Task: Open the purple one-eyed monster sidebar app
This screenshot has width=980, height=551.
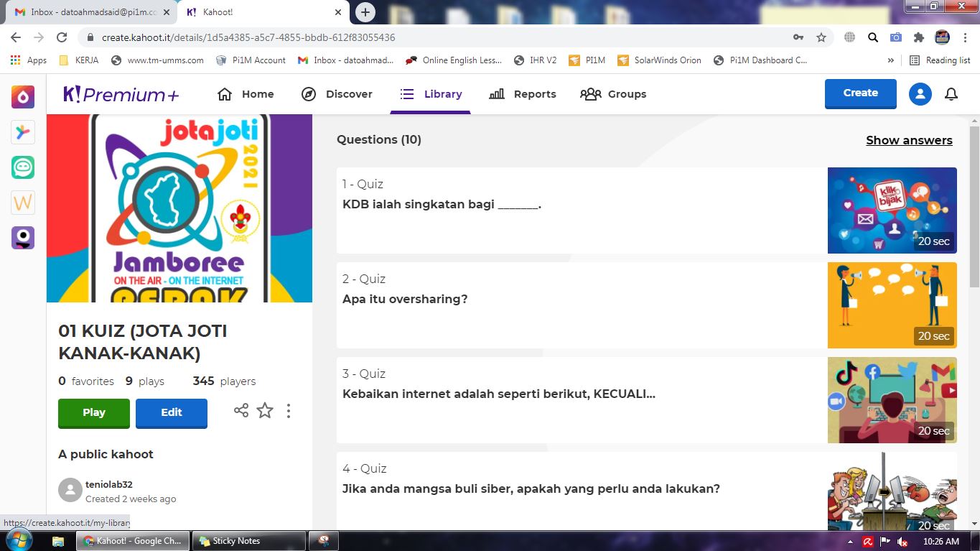Action: click(x=23, y=238)
